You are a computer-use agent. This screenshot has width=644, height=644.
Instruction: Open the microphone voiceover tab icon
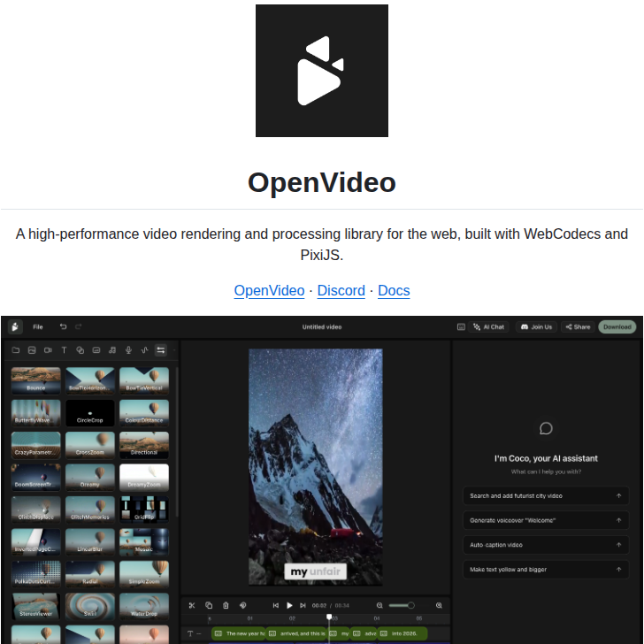(x=128, y=350)
